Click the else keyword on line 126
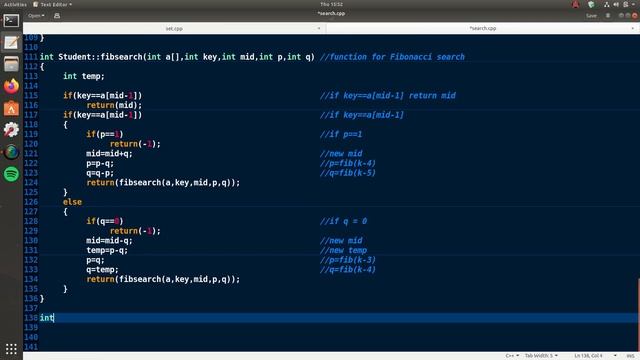The image size is (640, 360). (x=72, y=202)
